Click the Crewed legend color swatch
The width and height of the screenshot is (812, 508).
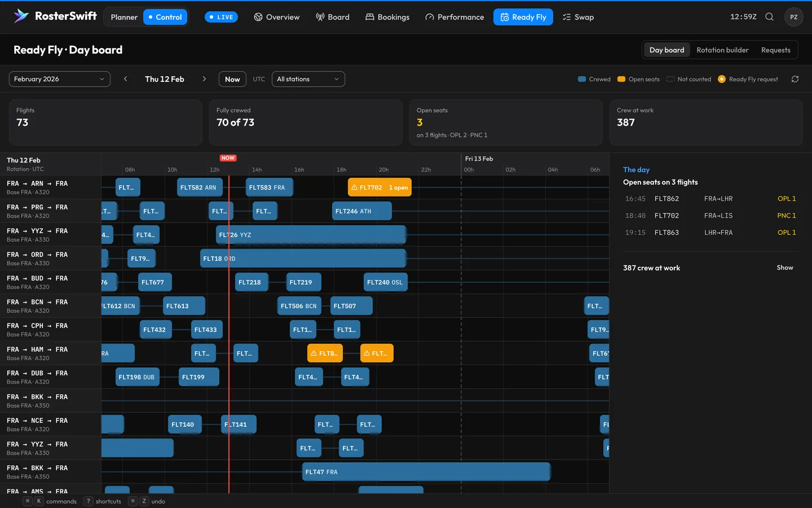coord(582,79)
